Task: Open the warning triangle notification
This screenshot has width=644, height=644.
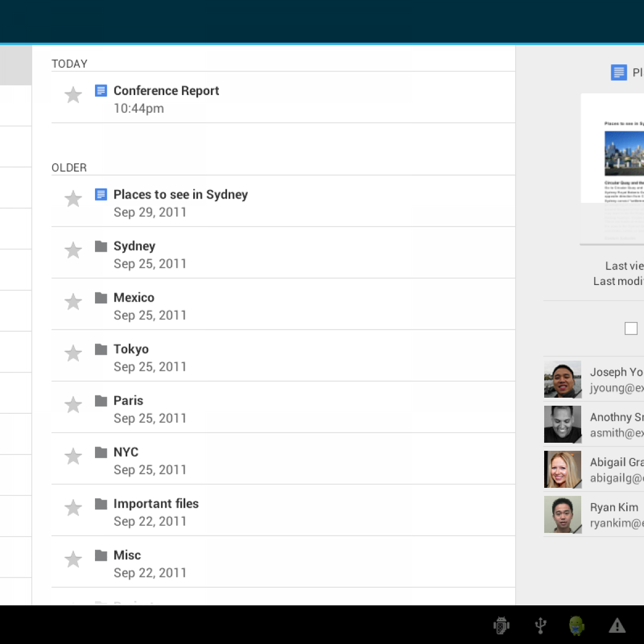Action: 617,625
